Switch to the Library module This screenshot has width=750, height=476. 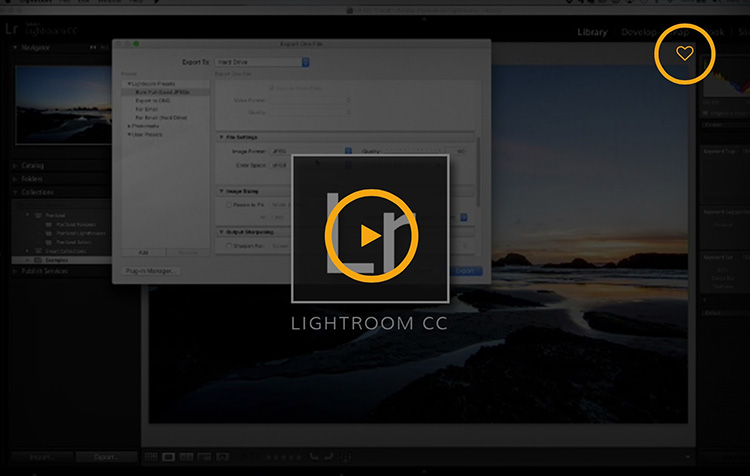coord(592,32)
